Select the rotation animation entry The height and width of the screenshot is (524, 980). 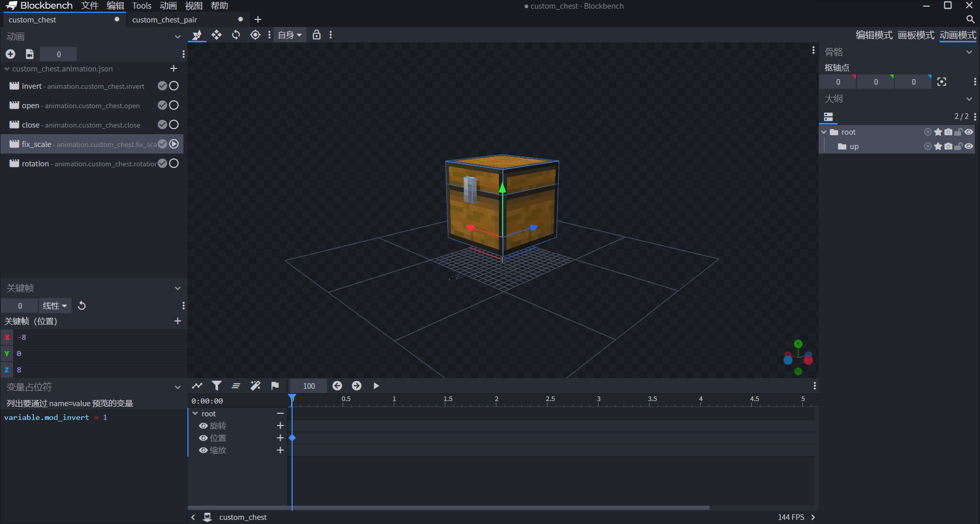pos(92,163)
